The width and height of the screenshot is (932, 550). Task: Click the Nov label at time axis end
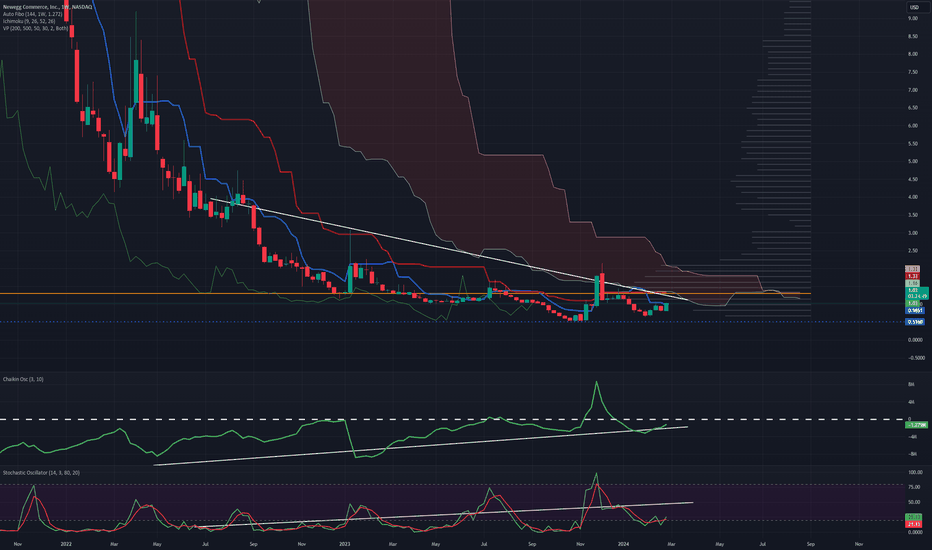tap(859, 544)
